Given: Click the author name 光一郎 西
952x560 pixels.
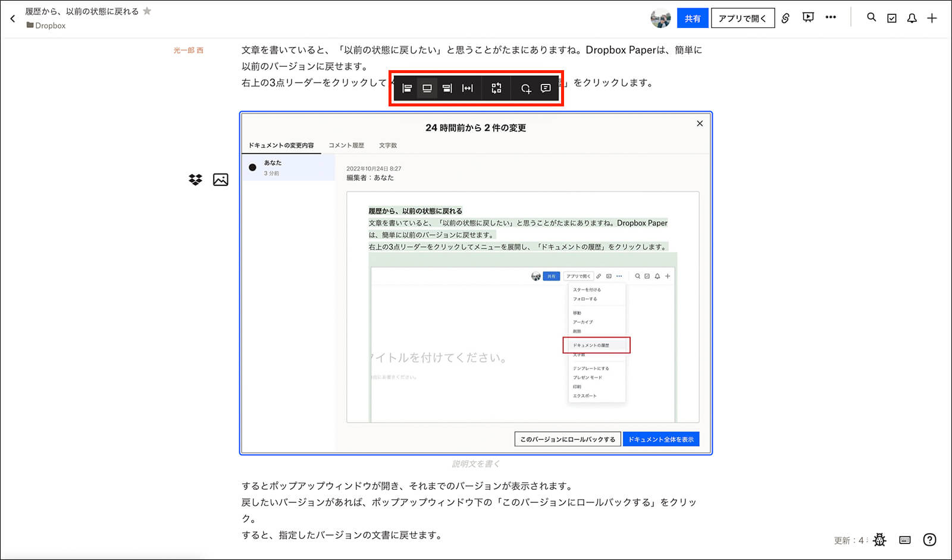Looking at the screenshot, I should point(188,51).
